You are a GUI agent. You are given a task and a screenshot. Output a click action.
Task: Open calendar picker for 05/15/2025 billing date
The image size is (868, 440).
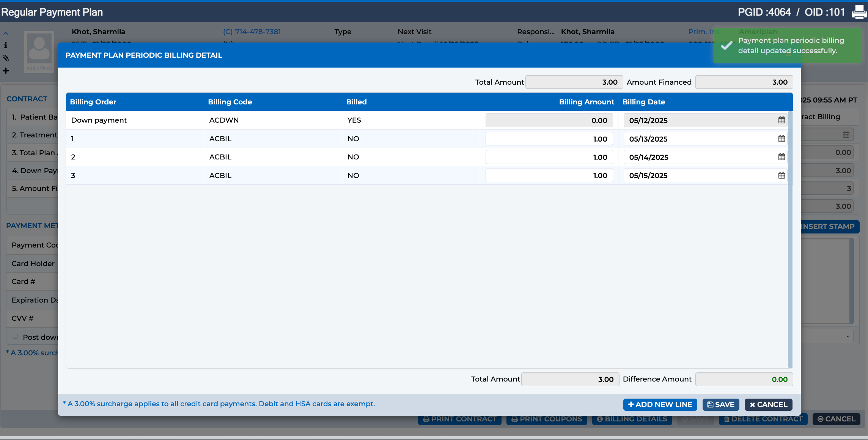pos(782,175)
